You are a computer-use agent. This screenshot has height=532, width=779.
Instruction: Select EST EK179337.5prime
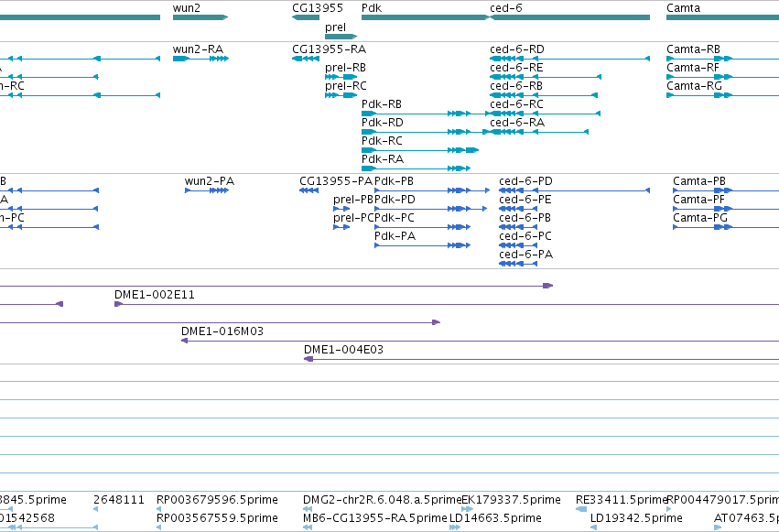point(468,509)
